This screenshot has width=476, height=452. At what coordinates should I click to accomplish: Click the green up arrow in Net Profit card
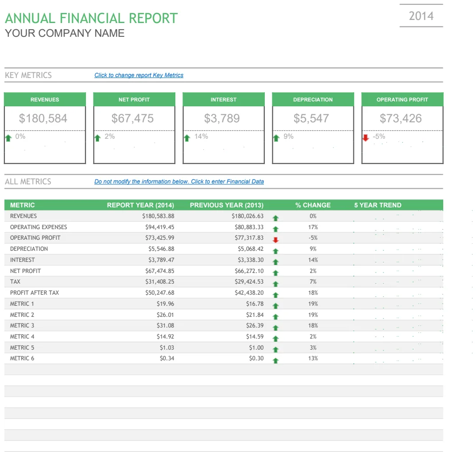(97, 138)
